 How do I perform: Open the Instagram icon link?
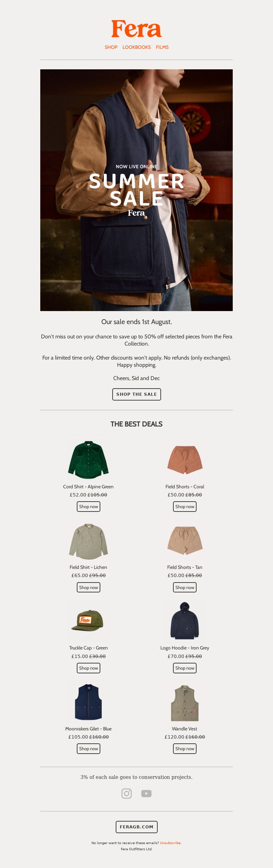(x=127, y=793)
